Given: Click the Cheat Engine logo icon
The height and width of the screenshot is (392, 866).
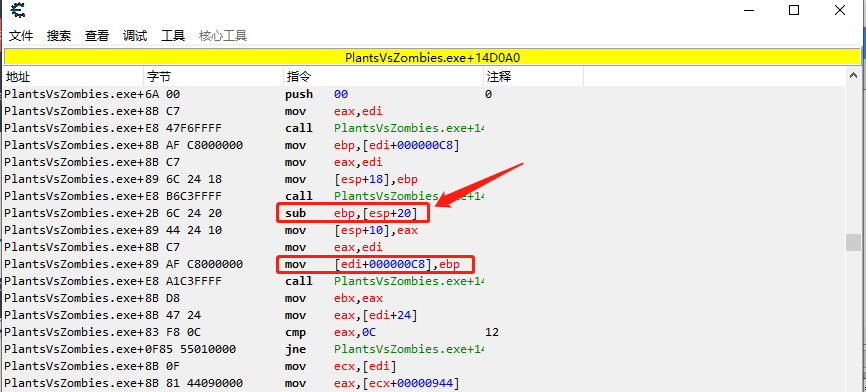Looking at the screenshot, I should [18, 10].
